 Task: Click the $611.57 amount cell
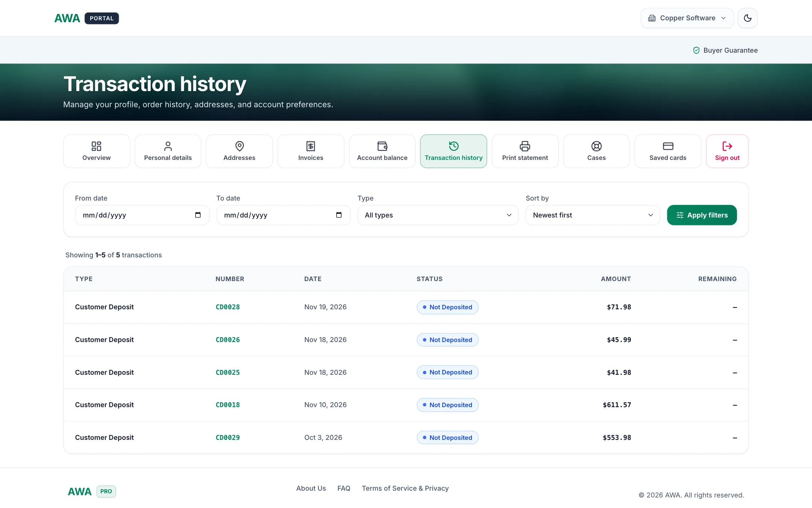pyautogui.click(x=617, y=405)
